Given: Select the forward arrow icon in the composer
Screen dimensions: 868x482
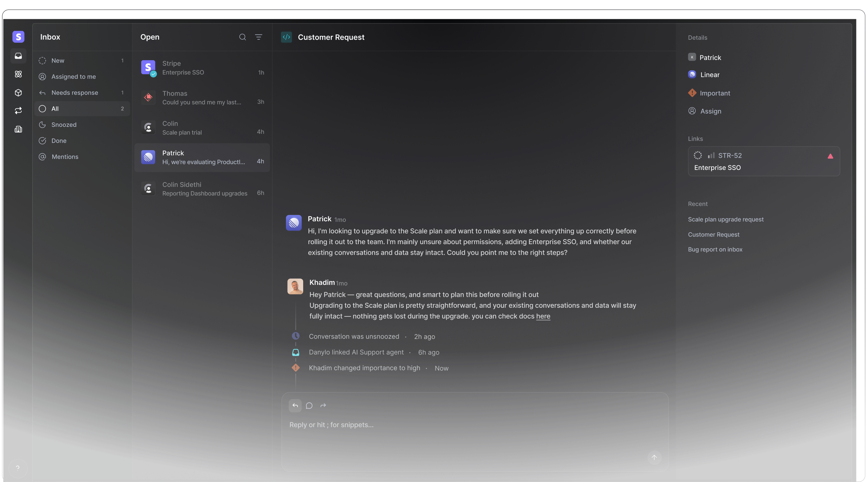Looking at the screenshot, I should (x=323, y=405).
